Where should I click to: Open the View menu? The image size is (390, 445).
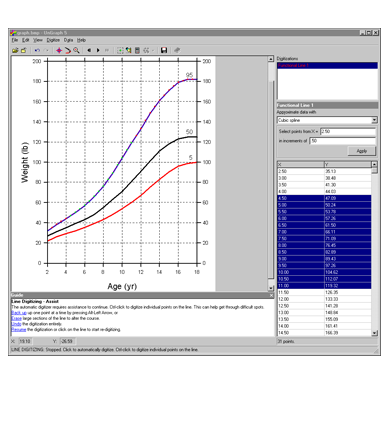tap(38, 40)
